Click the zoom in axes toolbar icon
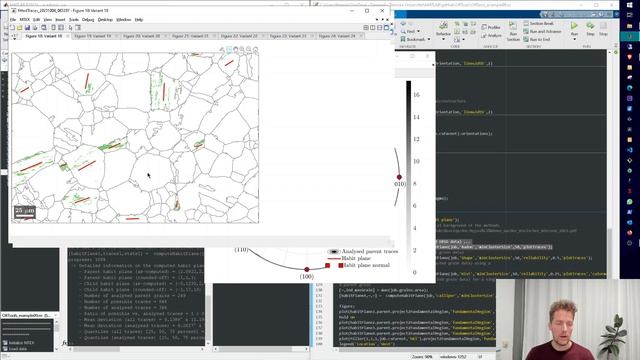Viewport: 640px width, 360px height. click(x=242, y=49)
